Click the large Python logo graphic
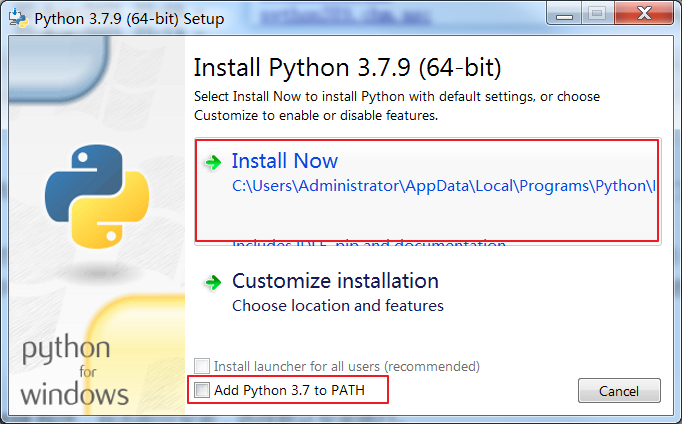682x424 pixels. [x=92, y=193]
